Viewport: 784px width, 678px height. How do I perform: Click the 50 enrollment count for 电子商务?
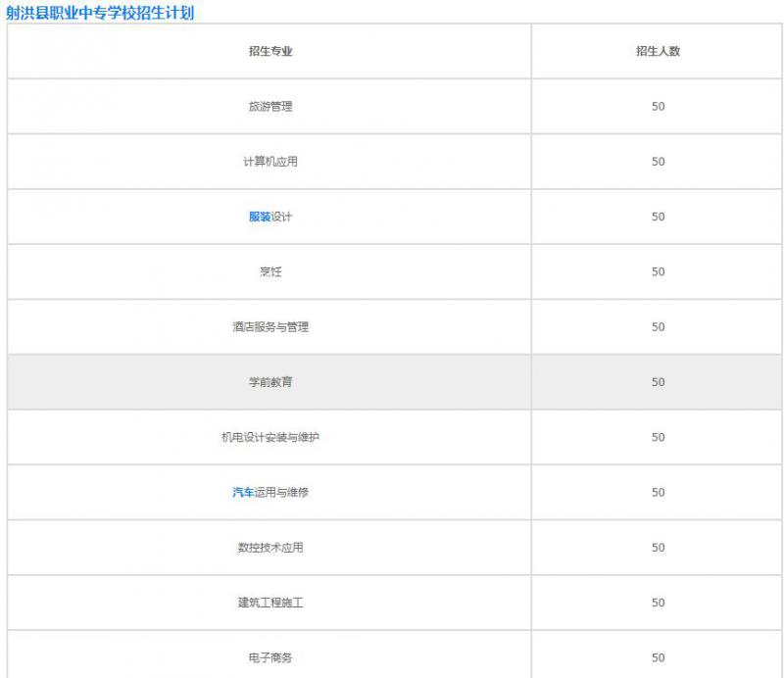coord(658,657)
